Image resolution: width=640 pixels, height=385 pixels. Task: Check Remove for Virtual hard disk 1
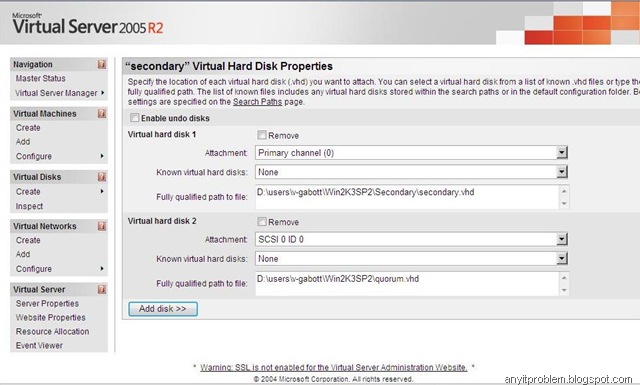[262, 135]
